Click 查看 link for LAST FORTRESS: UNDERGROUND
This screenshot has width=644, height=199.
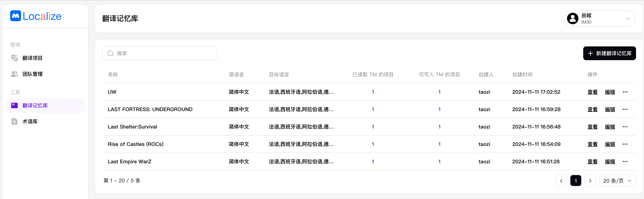point(592,109)
